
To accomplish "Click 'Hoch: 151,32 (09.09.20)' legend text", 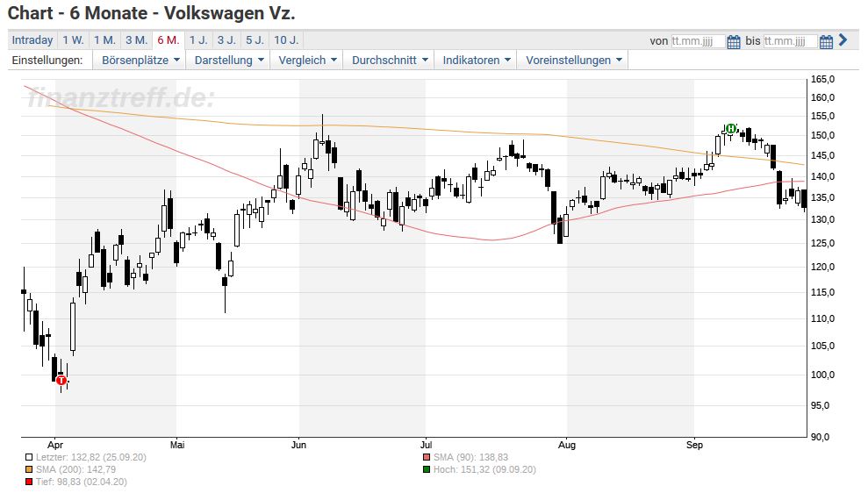I will point(484,470).
